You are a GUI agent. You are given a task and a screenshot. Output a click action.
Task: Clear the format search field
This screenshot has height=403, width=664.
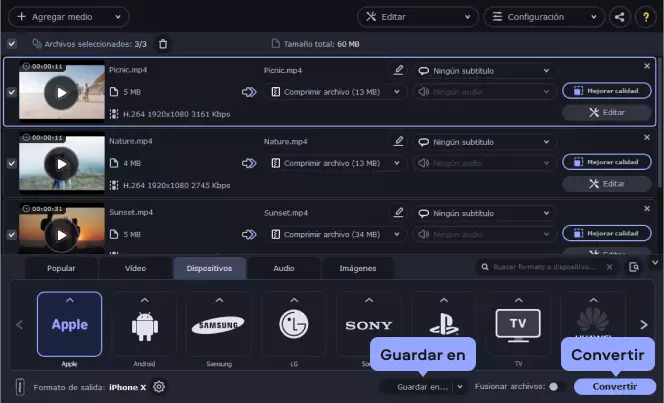click(609, 267)
